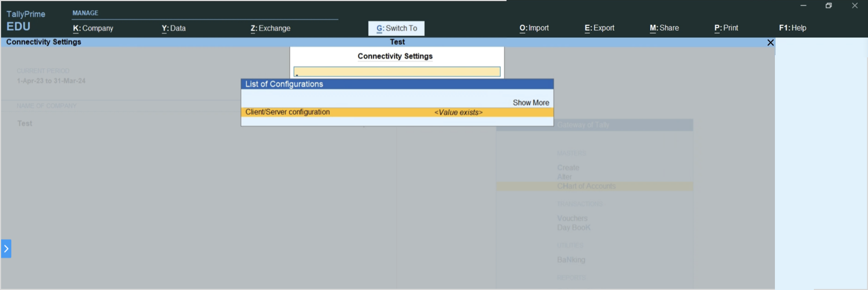Open the K: Company menu

[x=93, y=28]
